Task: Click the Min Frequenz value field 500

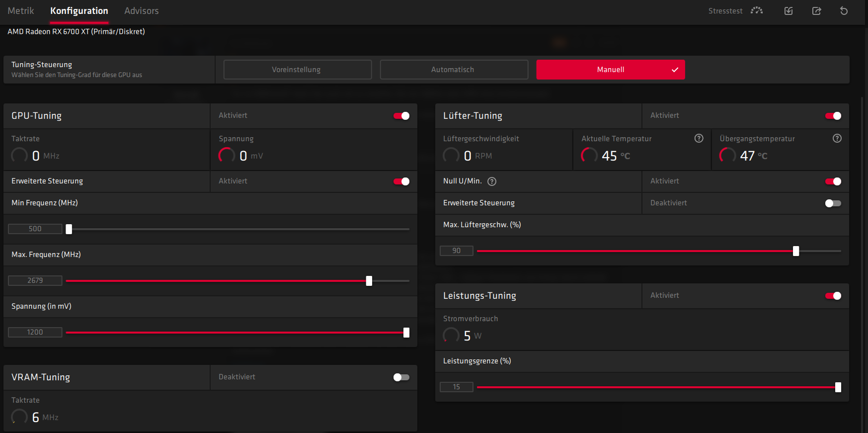Action: 35,229
